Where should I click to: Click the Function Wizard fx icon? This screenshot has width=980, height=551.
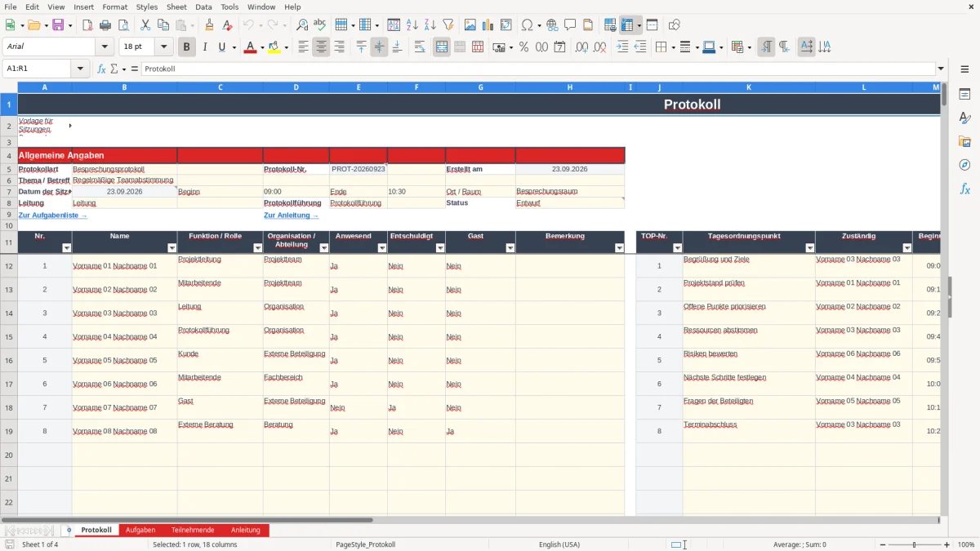click(102, 69)
